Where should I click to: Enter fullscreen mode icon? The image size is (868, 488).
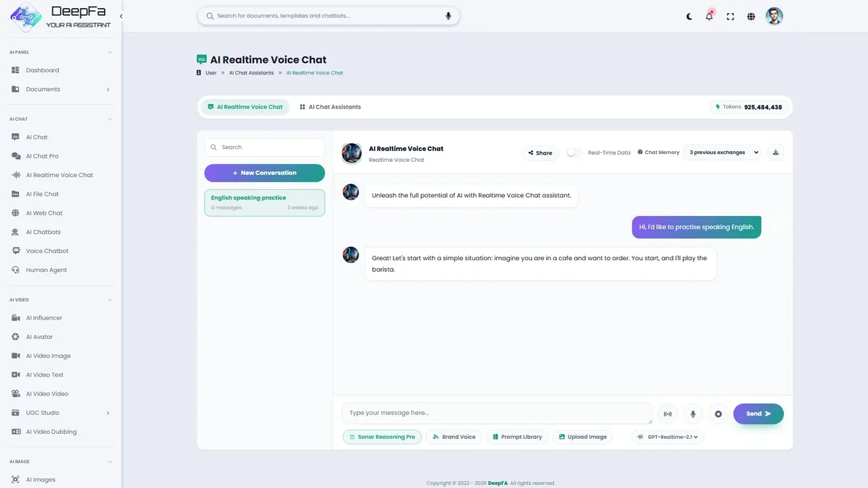click(731, 16)
